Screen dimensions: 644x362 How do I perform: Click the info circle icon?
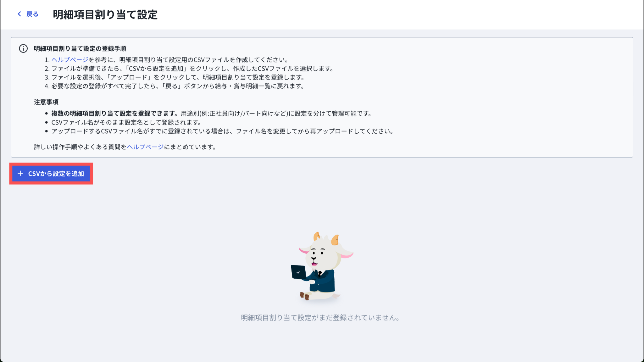pos(23,48)
